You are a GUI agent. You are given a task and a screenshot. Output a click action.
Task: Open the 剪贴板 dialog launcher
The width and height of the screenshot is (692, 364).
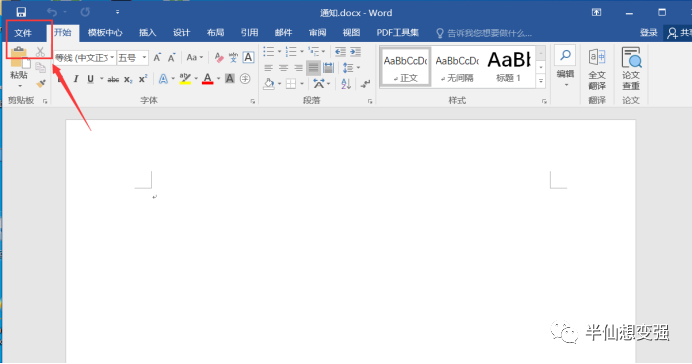click(x=45, y=101)
